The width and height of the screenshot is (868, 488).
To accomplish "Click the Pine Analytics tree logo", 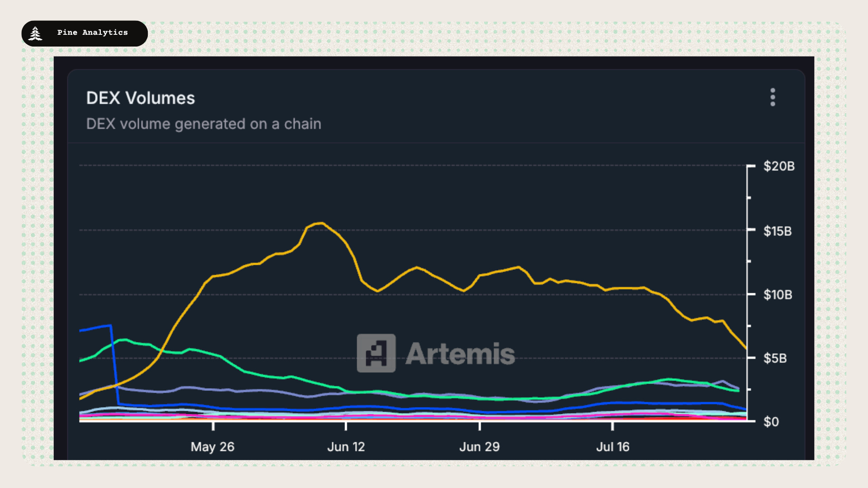I will [x=35, y=33].
